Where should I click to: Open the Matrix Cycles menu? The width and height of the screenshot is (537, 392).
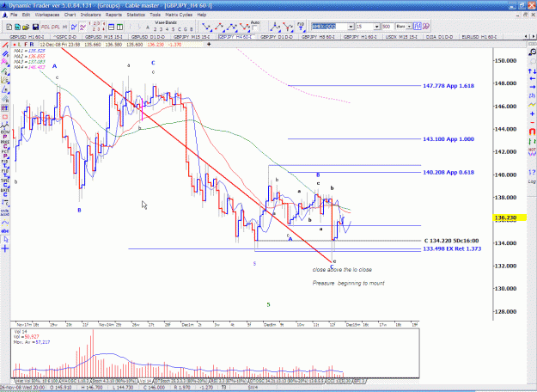(179, 15)
